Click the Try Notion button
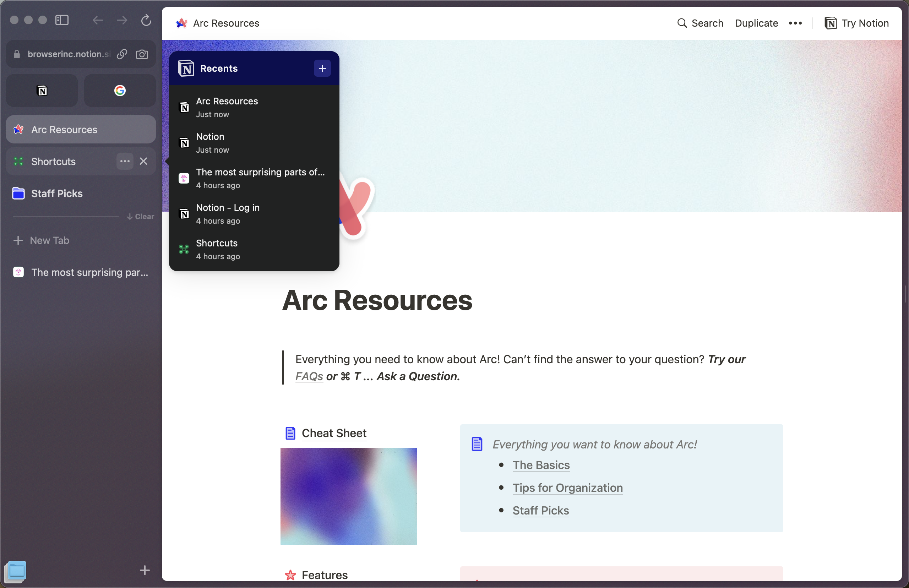The width and height of the screenshot is (909, 588). tap(857, 23)
